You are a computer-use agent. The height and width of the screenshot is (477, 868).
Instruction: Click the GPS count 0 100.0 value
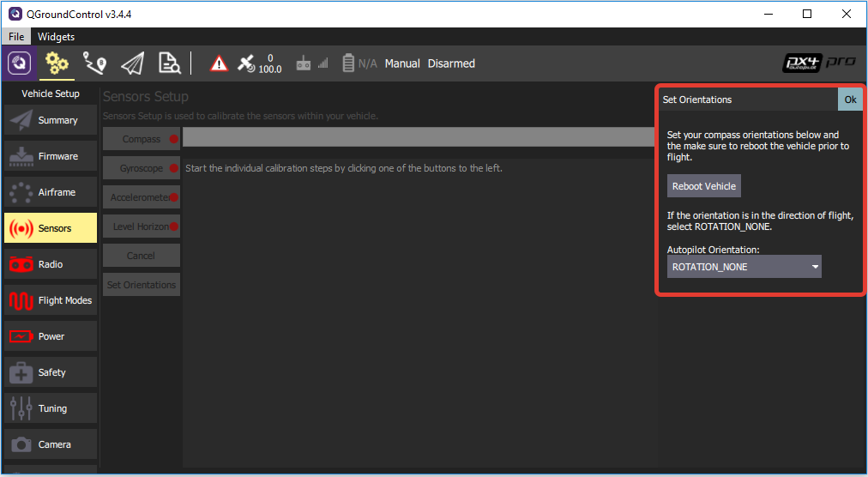(x=270, y=63)
